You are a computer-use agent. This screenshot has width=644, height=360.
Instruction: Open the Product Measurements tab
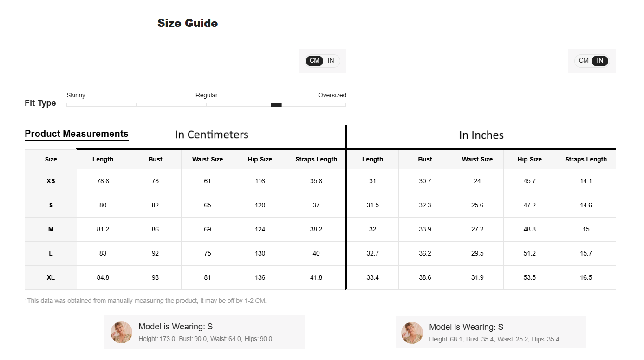click(x=77, y=134)
